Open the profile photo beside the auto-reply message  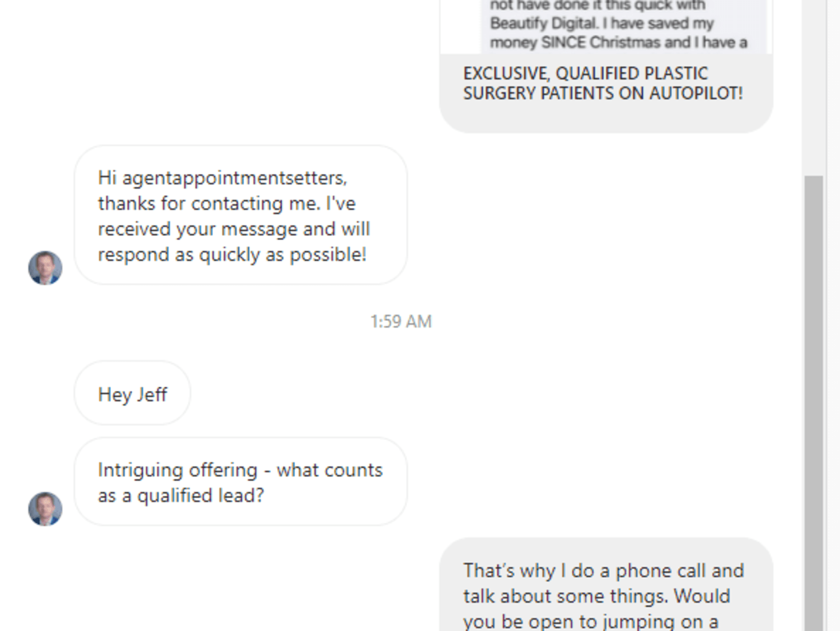(x=45, y=268)
